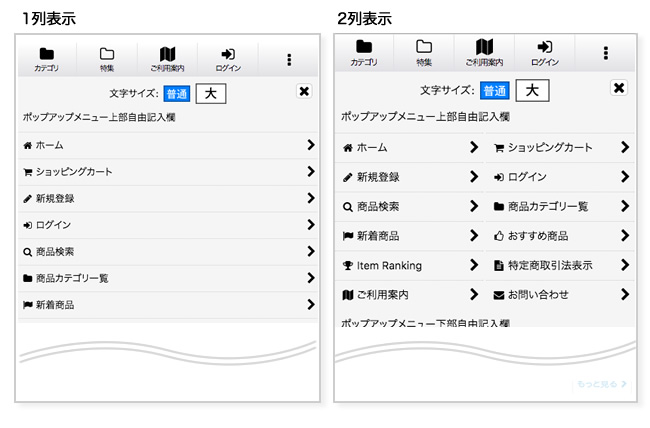Viewport: 650px width, 428px height.
Task: Open 商品カテゴリ一覧 item in 1列表示 menu
Action: (x=167, y=278)
